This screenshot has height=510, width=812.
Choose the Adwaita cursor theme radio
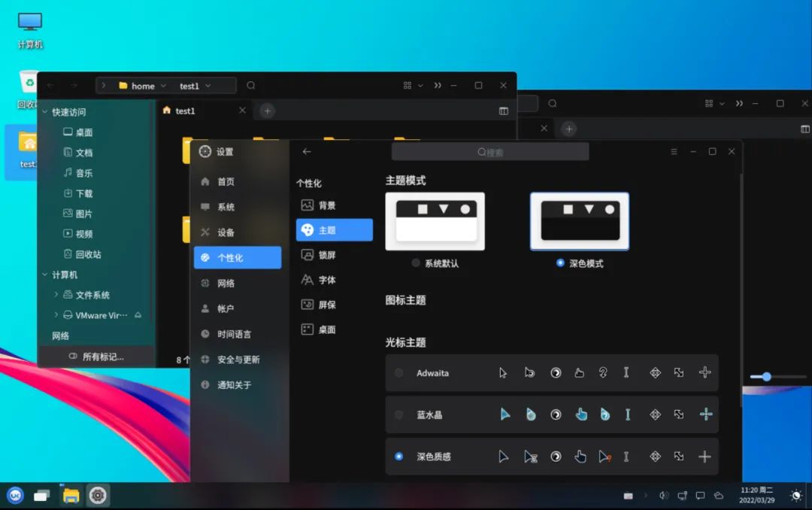(x=398, y=372)
